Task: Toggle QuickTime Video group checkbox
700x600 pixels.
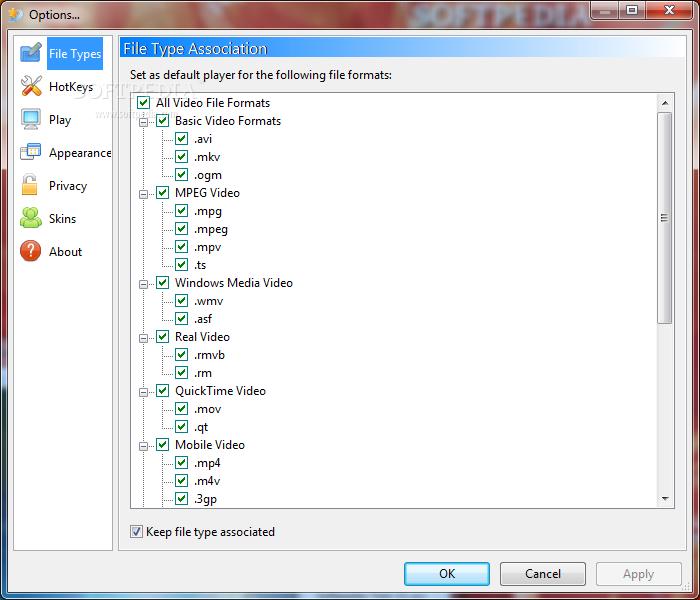Action: coord(162,391)
